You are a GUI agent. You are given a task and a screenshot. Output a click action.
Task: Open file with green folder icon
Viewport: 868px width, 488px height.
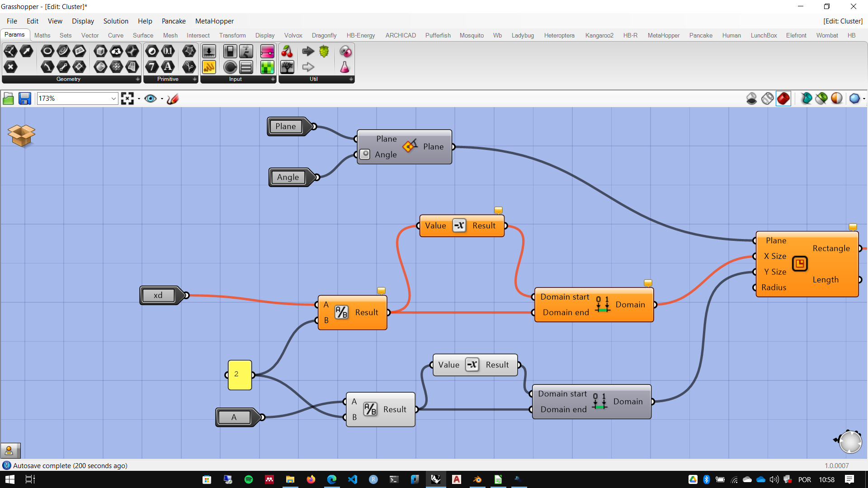pyautogui.click(x=9, y=99)
